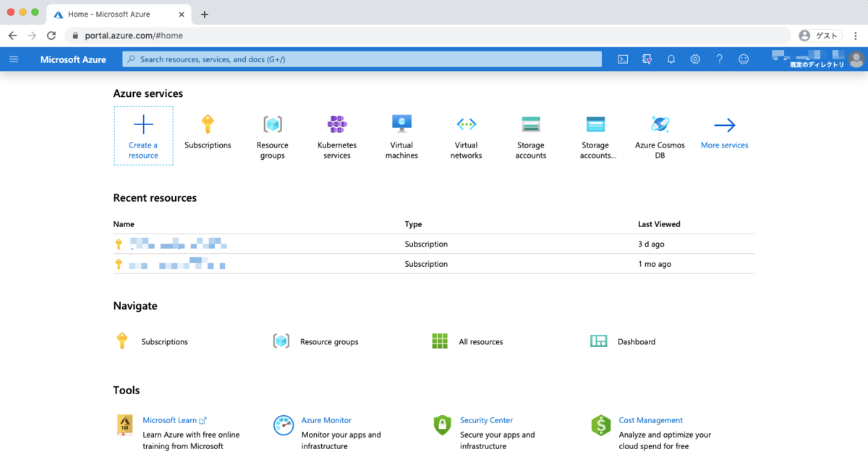Image resolution: width=868 pixels, height=473 pixels.
Task: Open Virtual machines icon
Action: 401,124
